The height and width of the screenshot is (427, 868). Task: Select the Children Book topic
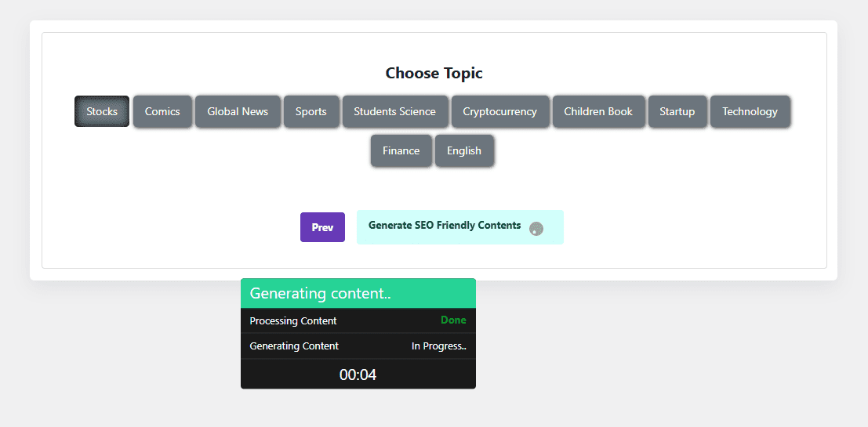click(598, 111)
